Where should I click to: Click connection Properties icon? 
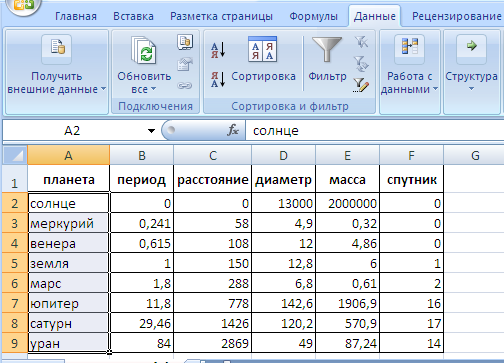(185, 64)
